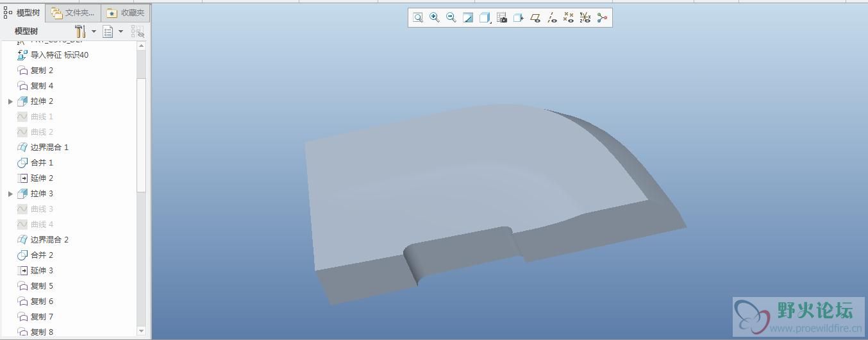Toggle datum point display

pos(569,18)
